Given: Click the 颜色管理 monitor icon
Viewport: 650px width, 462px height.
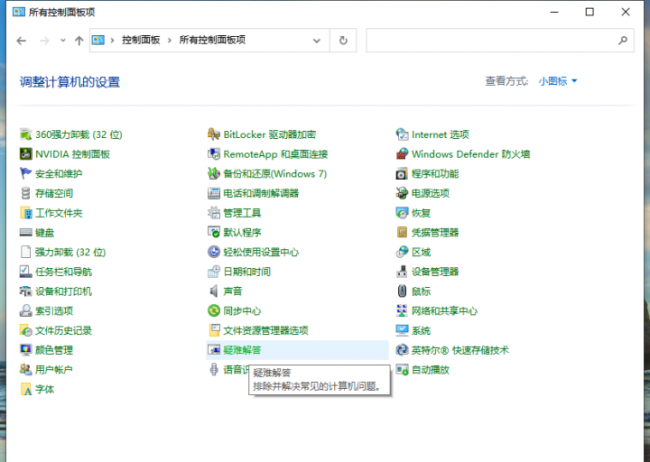Looking at the screenshot, I should (x=26, y=350).
